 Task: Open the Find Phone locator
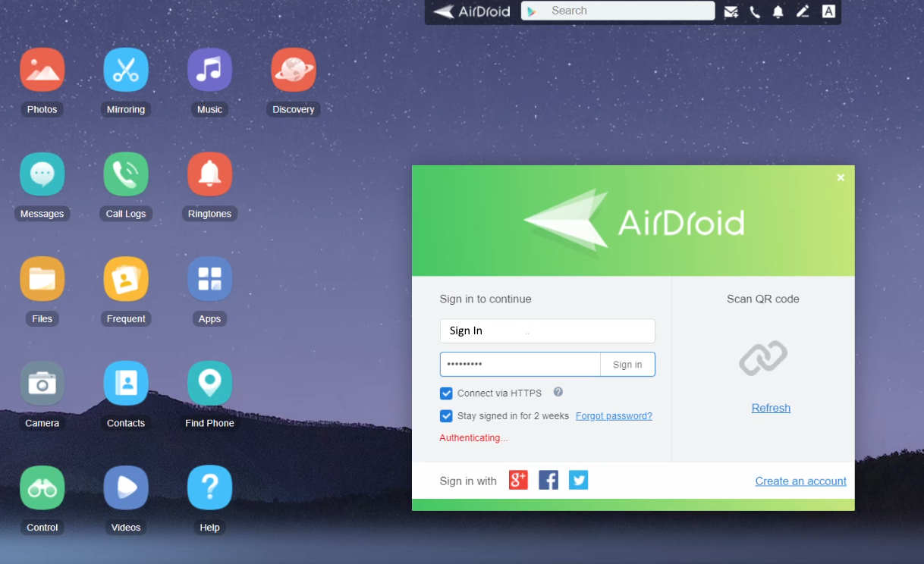click(209, 383)
